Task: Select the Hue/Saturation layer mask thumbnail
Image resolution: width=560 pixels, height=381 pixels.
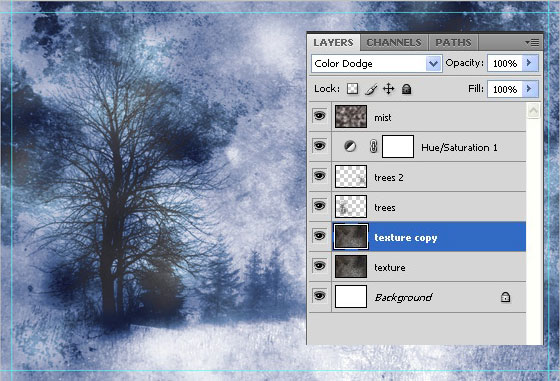Action: click(x=398, y=146)
